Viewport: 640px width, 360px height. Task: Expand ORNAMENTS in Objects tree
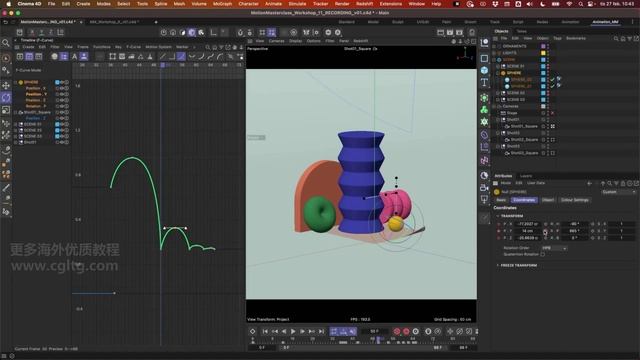click(494, 47)
